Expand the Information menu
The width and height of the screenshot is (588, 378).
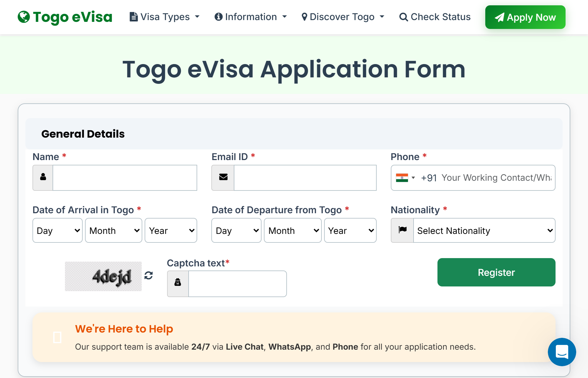click(x=251, y=17)
